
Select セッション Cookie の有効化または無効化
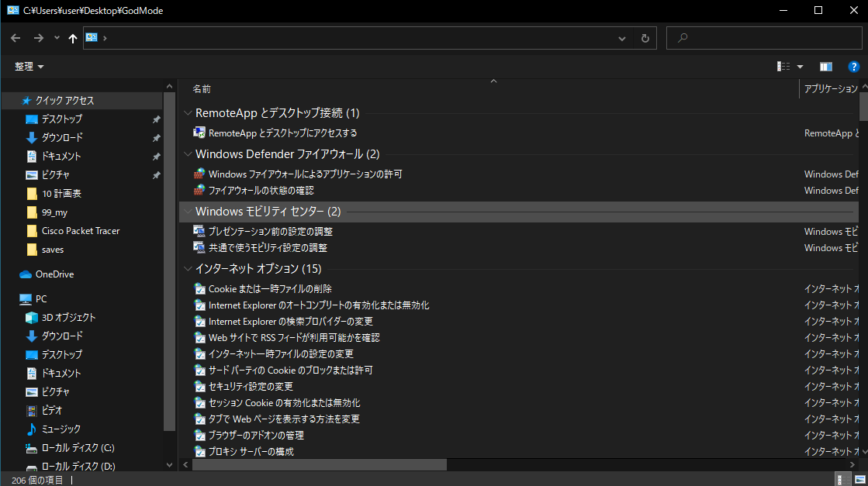285,403
